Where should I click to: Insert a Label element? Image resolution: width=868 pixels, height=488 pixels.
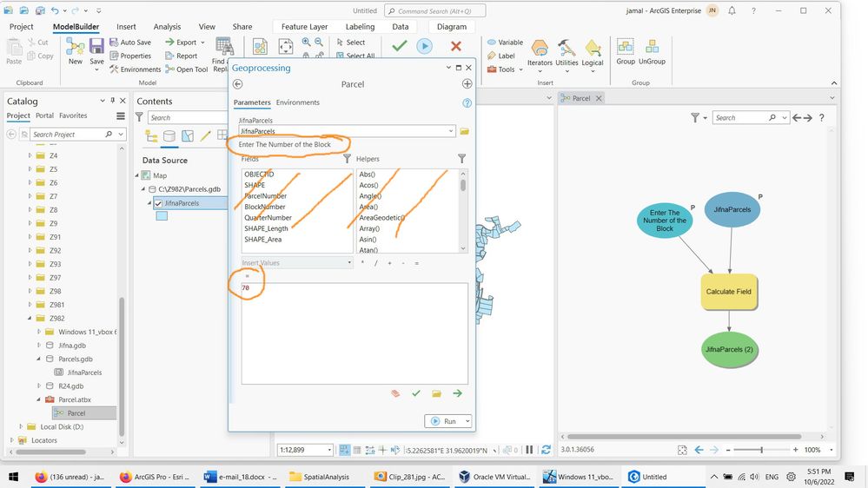point(501,56)
